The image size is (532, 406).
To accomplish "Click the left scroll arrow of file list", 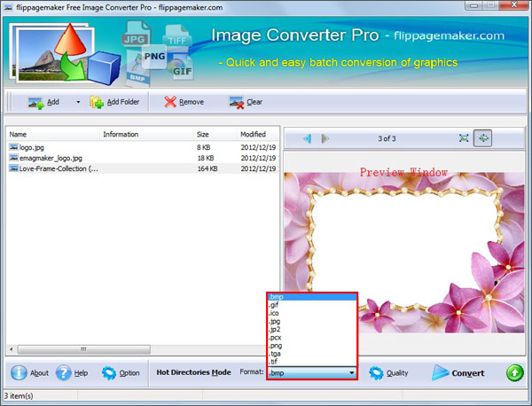I will 12,349.
